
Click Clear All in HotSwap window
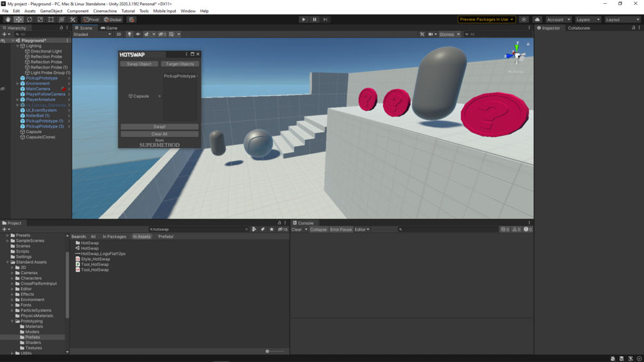[160, 134]
